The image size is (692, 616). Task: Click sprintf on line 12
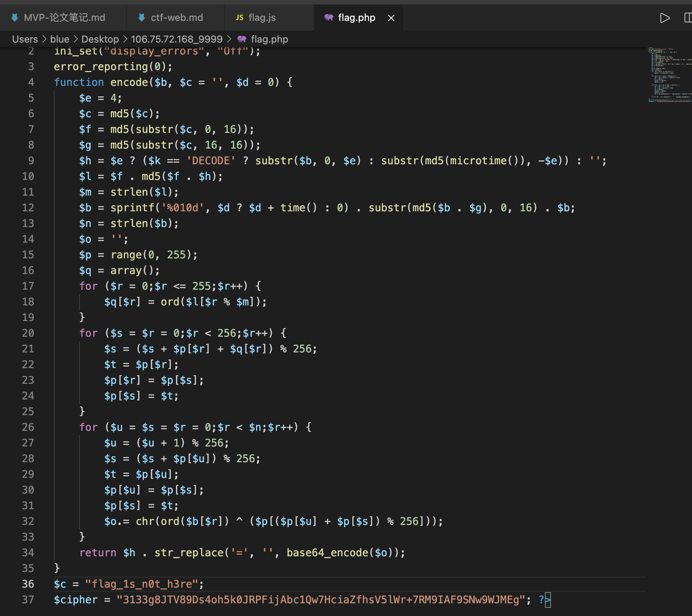132,208
